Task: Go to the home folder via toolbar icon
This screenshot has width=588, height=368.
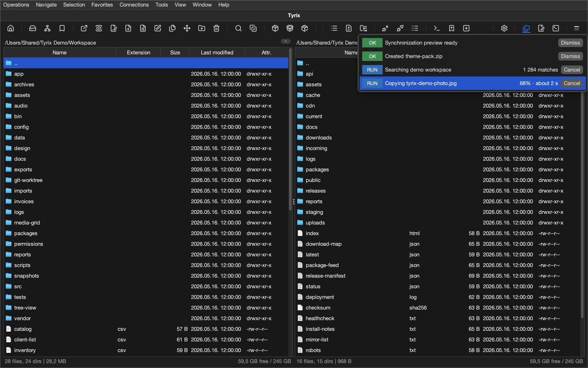Action: click(11, 28)
